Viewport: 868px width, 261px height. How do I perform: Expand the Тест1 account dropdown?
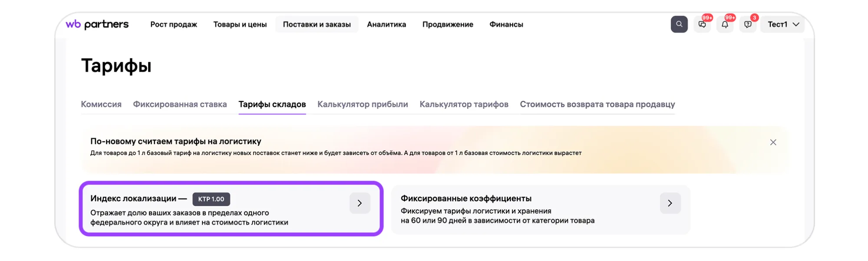[782, 24]
